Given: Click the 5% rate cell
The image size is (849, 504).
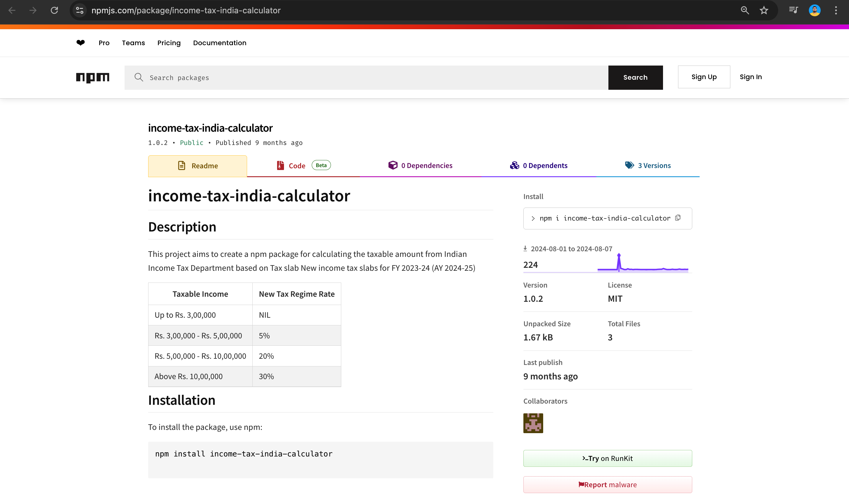Looking at the screenshot, I should coord(296,335).
